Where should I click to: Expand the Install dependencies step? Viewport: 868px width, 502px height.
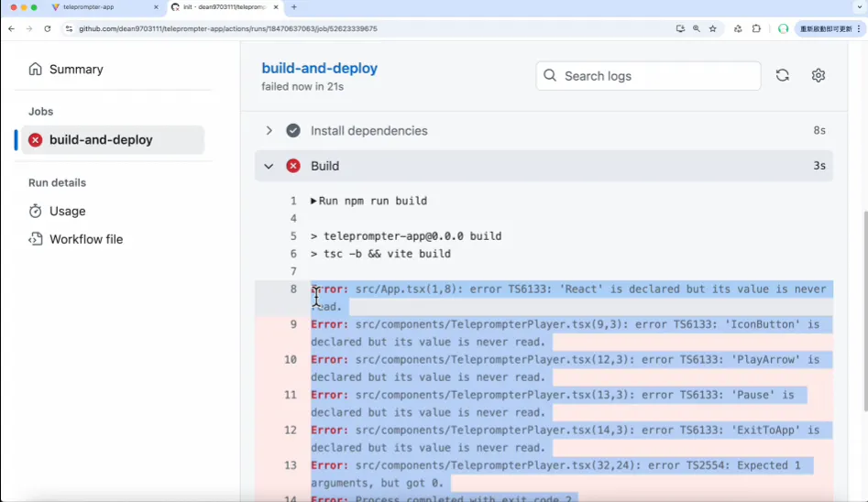(269, 131)
